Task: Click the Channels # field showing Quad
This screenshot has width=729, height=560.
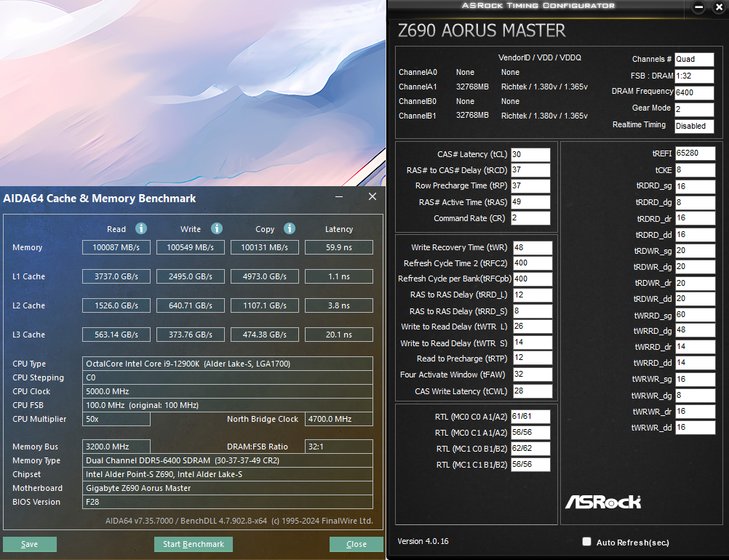Action: click(x=694, y=60)
